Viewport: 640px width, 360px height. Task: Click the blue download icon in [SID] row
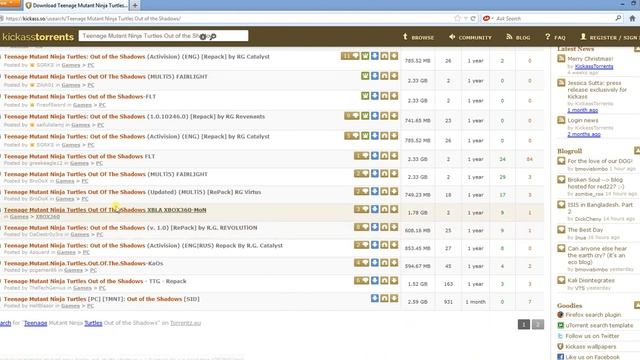tap(375, 298)
